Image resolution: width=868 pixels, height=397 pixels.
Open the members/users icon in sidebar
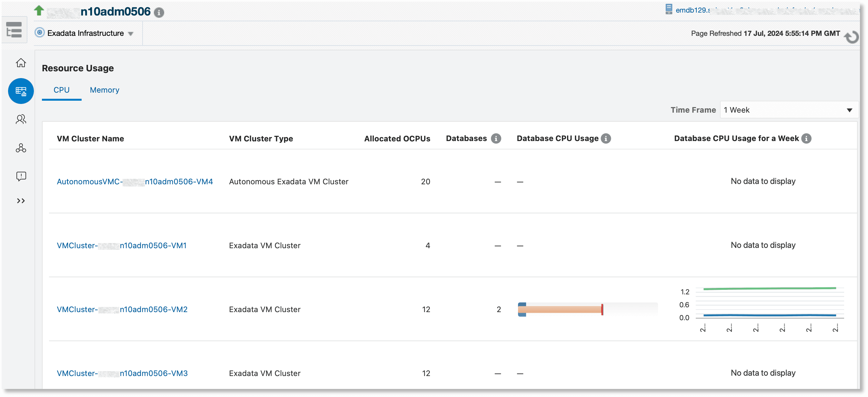coord(21,119)
